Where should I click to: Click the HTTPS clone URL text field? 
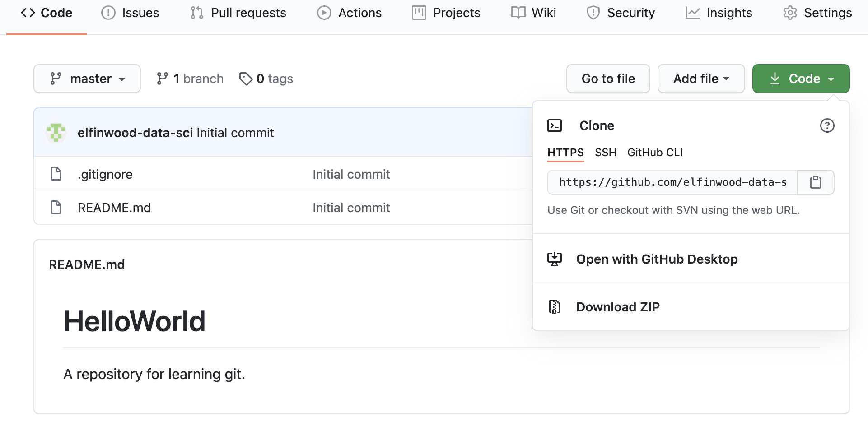(672, 182)
